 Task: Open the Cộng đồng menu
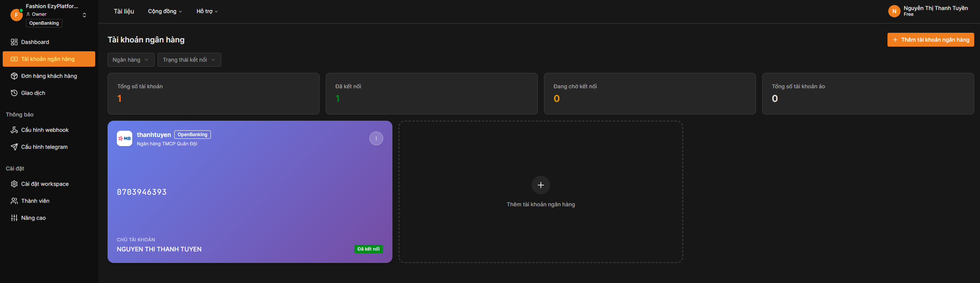[165, 12]
